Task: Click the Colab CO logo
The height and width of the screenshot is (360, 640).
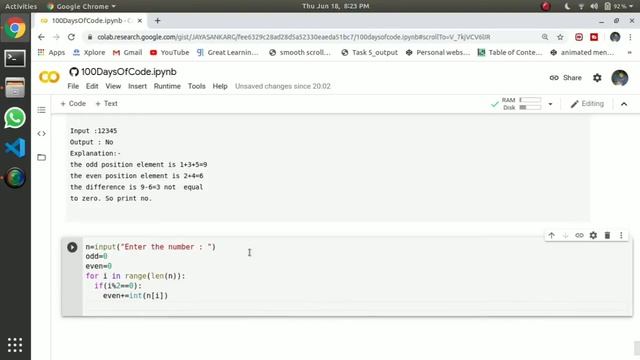Action: (x=49, y=77)
